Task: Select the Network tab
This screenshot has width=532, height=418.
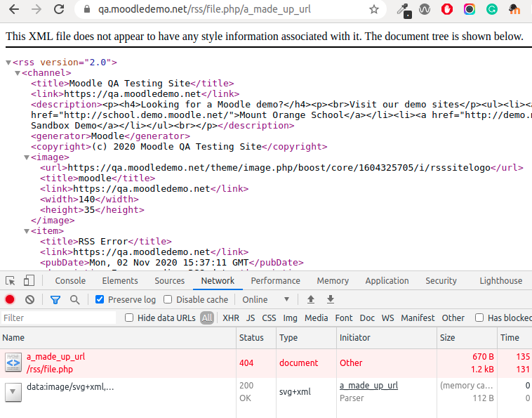Action: (x=218, y=281)
